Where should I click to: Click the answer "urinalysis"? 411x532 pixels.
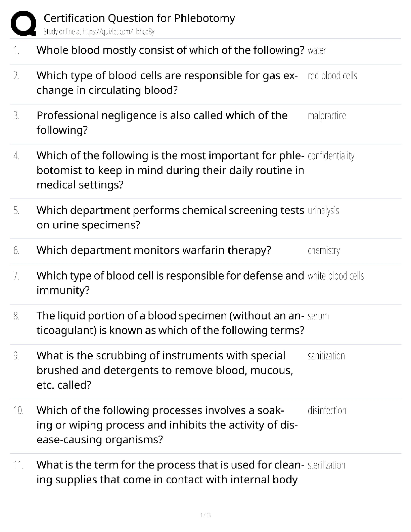[323, 211]
